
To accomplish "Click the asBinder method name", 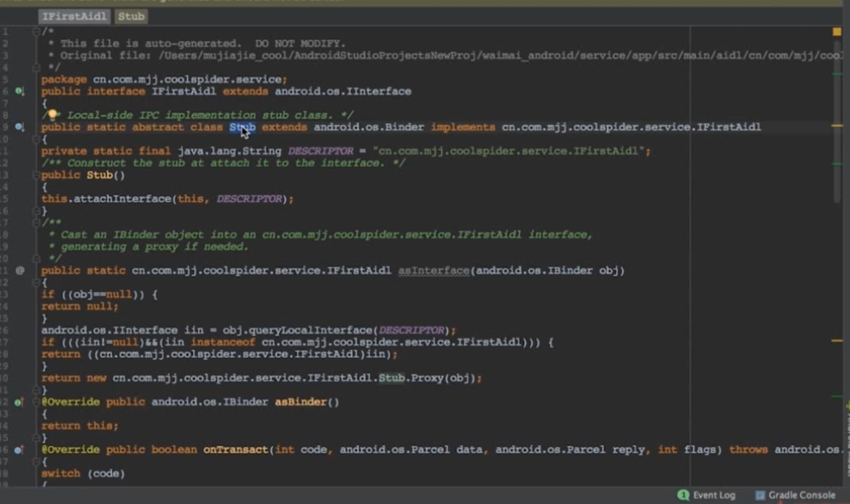I will point(301,402).
